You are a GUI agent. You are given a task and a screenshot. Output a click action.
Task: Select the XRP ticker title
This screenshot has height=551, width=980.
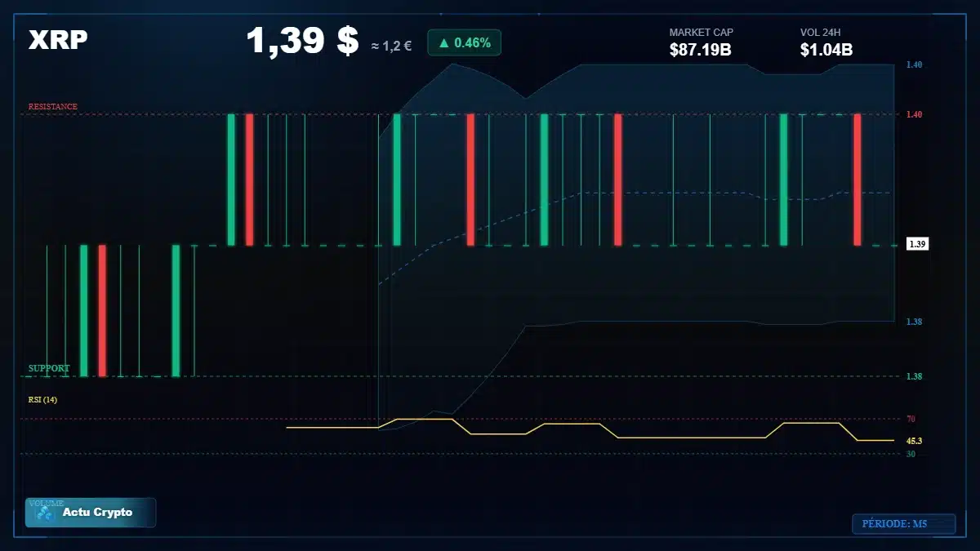click(x=58, y=40)
